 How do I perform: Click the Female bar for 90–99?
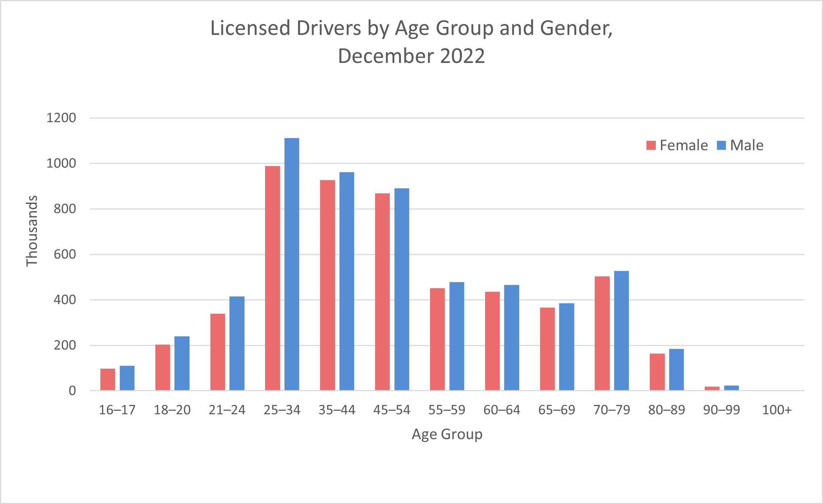coord(712,388)
